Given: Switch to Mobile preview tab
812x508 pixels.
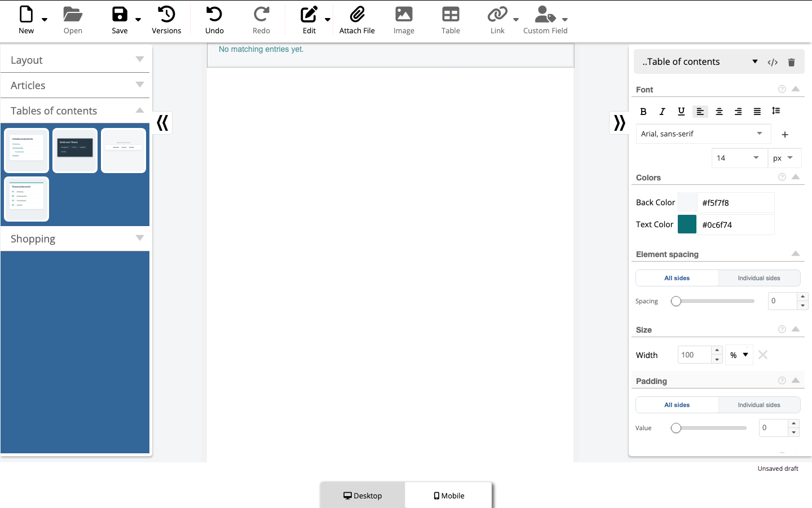Looking at the screenshot, I should 449,496.
